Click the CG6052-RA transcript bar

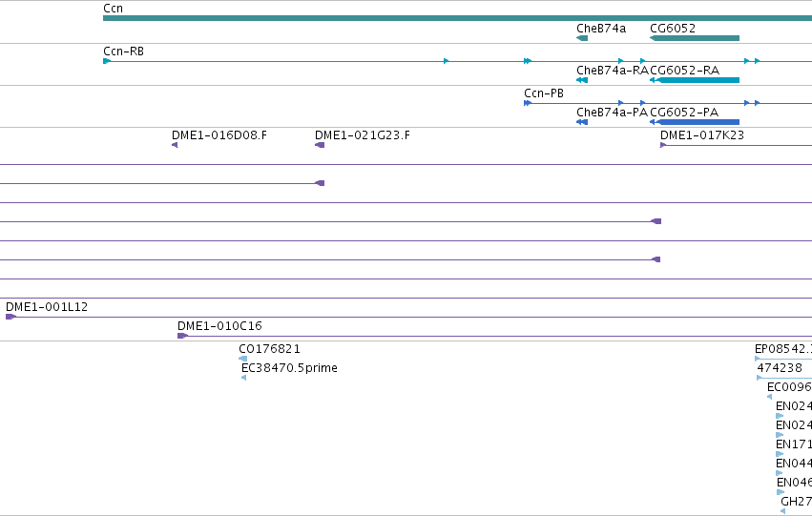tap(695, 80)
